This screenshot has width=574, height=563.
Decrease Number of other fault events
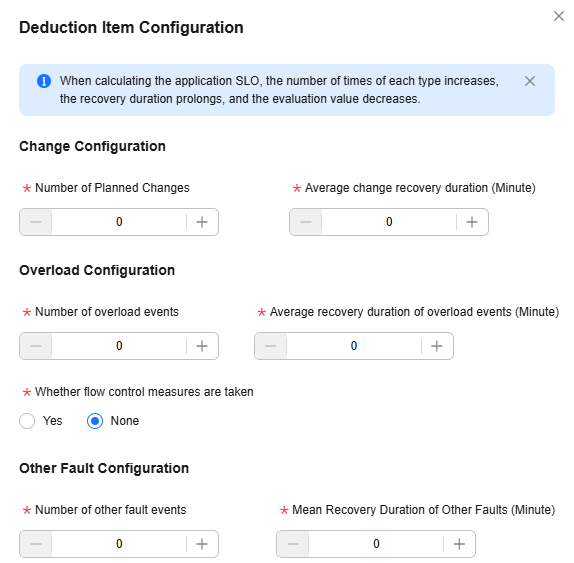[x=36, y=544]
